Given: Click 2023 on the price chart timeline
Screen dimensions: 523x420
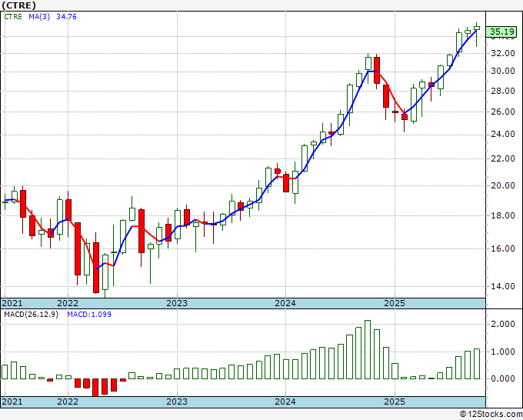Looking at the screenshot, I should 177,303.
